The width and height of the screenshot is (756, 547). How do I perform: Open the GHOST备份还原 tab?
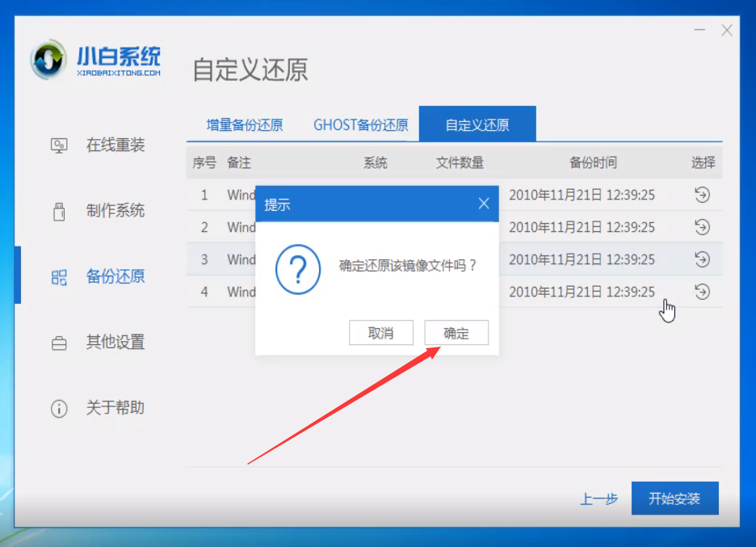(360, 124)
